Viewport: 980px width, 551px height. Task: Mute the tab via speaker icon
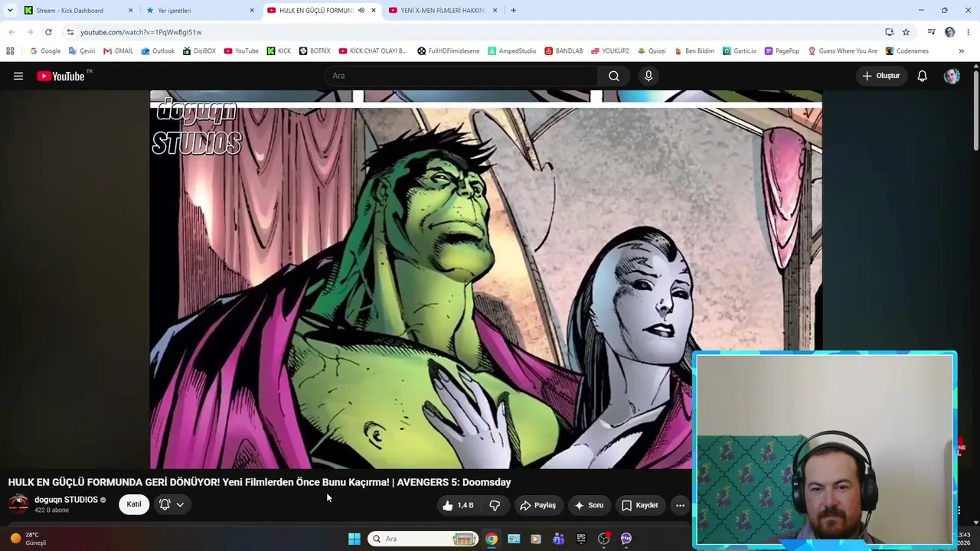(361, 11)
